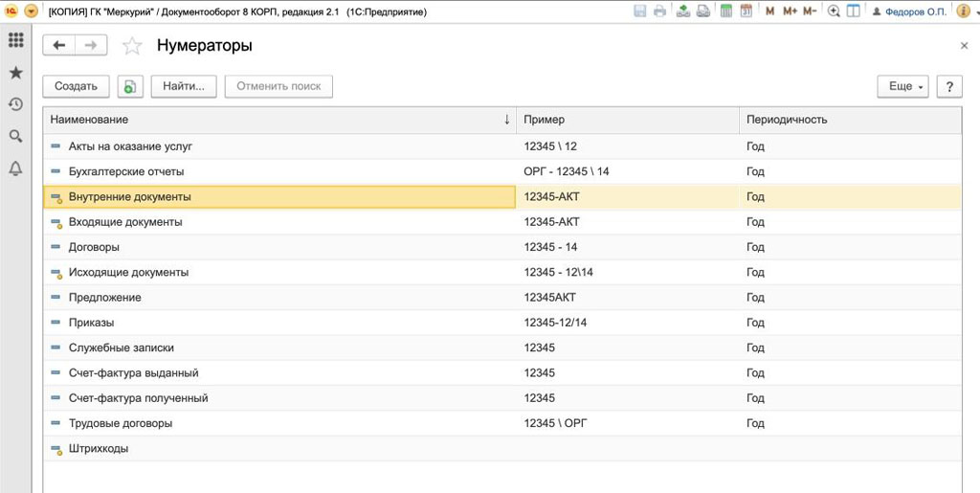Image resolution: width=980 pixels, height=493 pixels.
Task: Click the M+ memory button
Action: click(790, 11)
